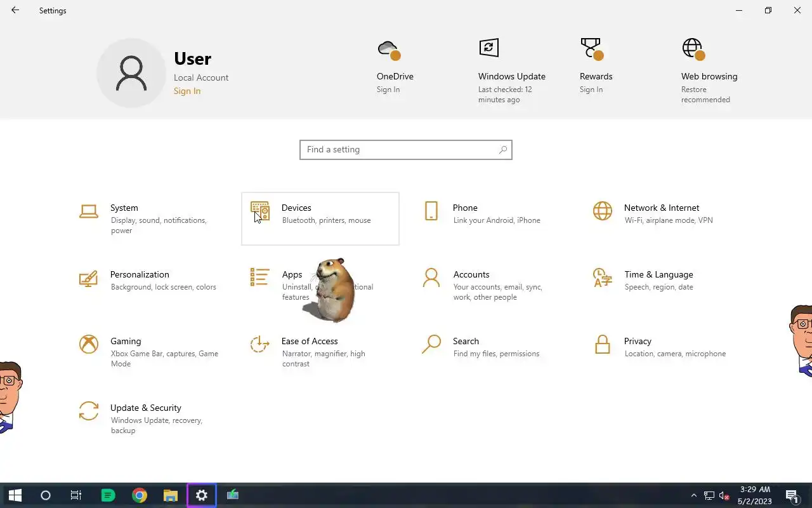Open the Search magnifier category icon
The height and width of the screenshot is (508, 812).
point(431,344)
